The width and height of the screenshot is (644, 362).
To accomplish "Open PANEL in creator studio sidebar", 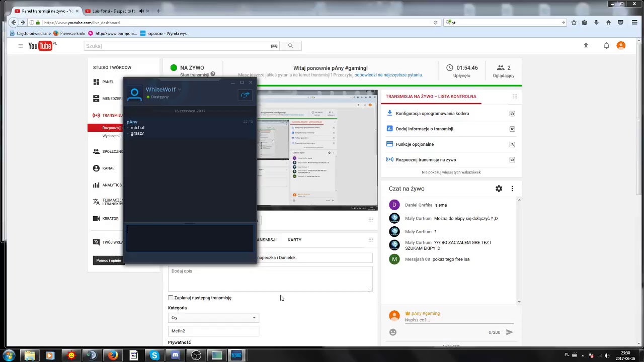I will (x=108, y=82).
